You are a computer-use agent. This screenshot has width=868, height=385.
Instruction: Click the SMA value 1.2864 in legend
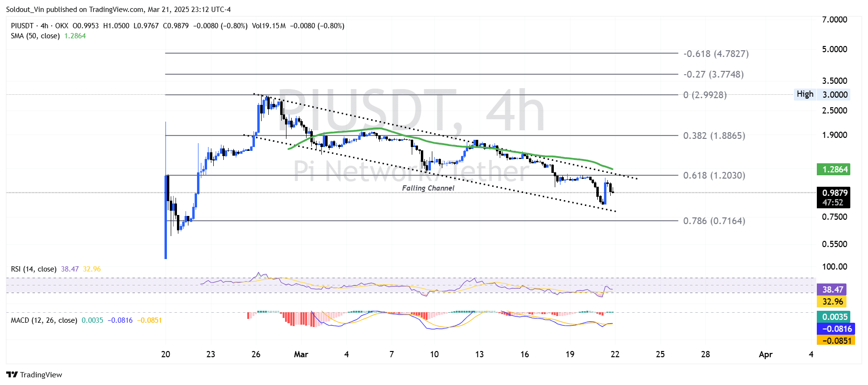(75, 36)
